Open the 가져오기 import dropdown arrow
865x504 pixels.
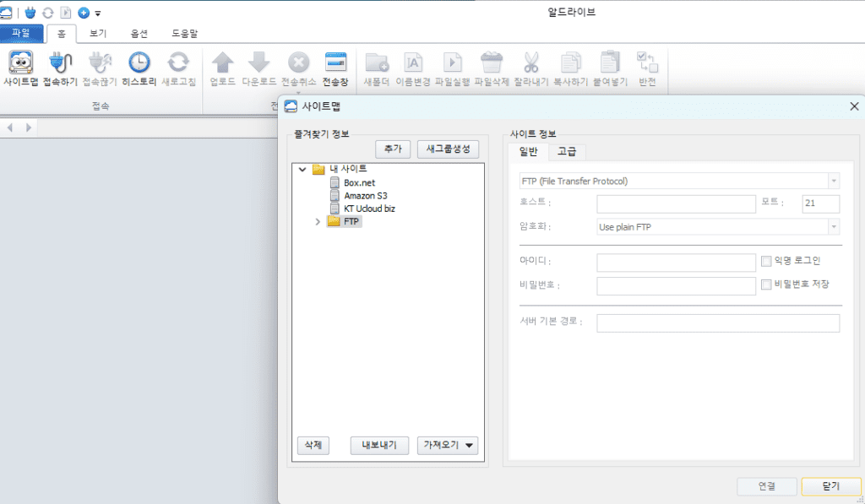pyautogui.click(x=469, y=446)
